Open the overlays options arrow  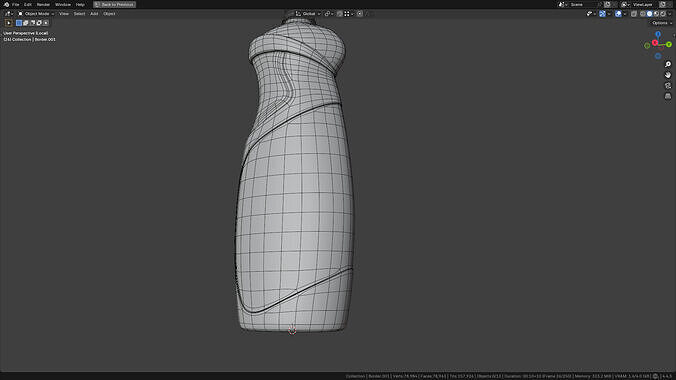tap(625, 14)
